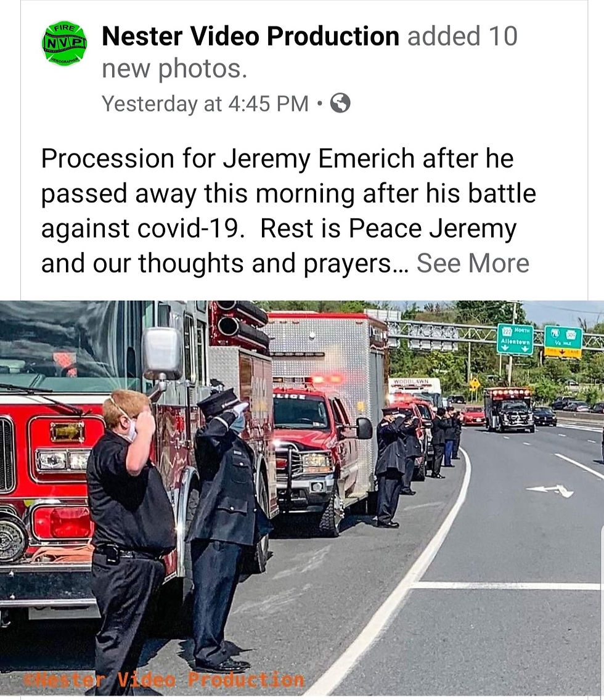The height and width of the screenshot is (700, 604).
Task: Click the green Allentown highway sign in photo
Action: coord(515,339)
